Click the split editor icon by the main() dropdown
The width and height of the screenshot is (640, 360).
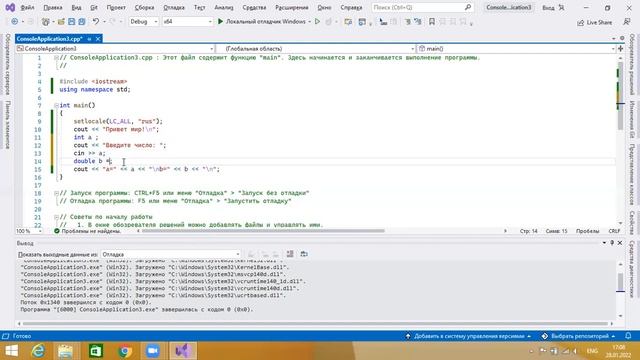621,49
